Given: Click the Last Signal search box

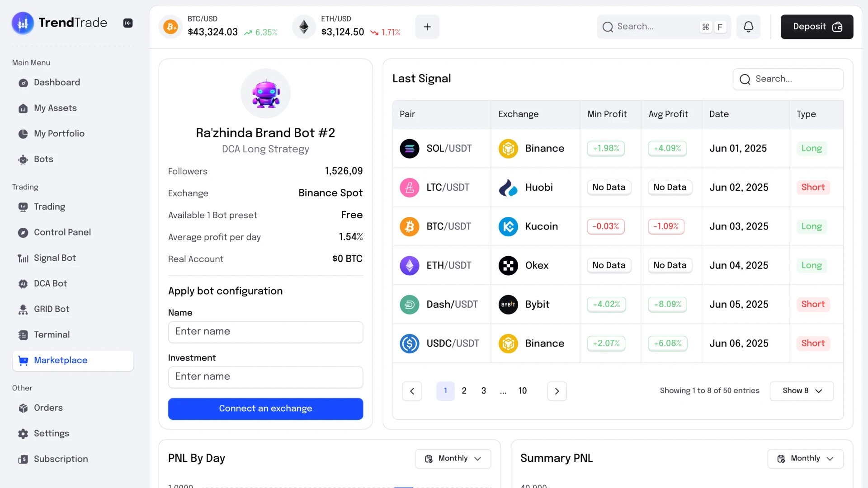Looking at the screenshot, I should click(788, 79).
